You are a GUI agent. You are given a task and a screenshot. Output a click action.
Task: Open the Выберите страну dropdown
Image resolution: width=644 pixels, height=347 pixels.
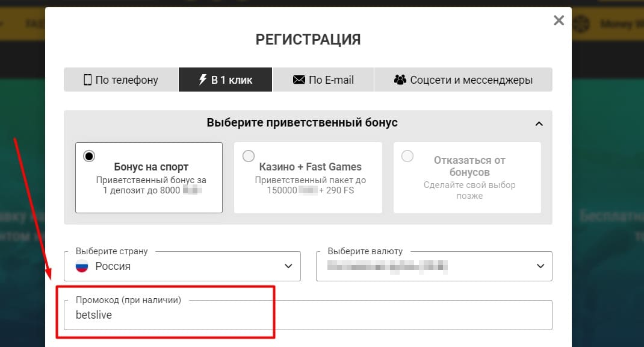(182, 266)
